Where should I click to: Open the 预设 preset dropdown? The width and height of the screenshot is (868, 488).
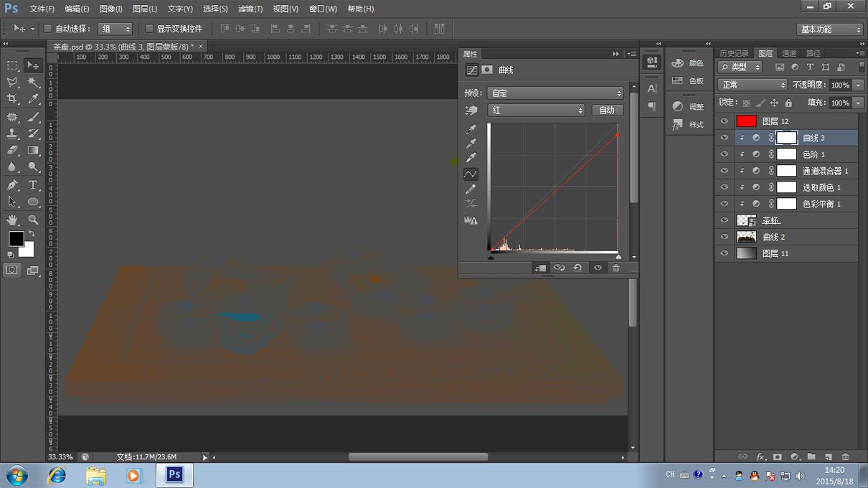(x=555, y=93)
